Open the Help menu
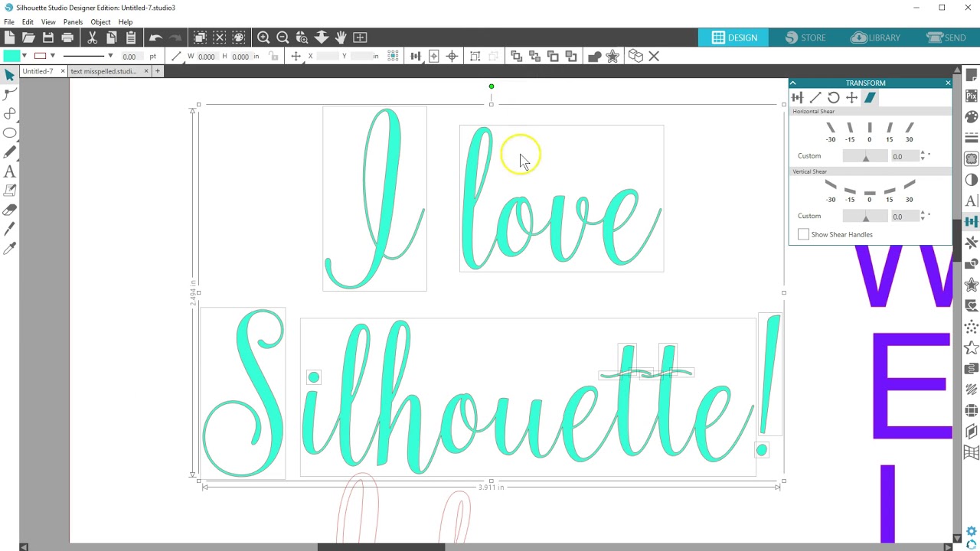Image resolution: width=980 pixels, height=551 pixels. 126,22
